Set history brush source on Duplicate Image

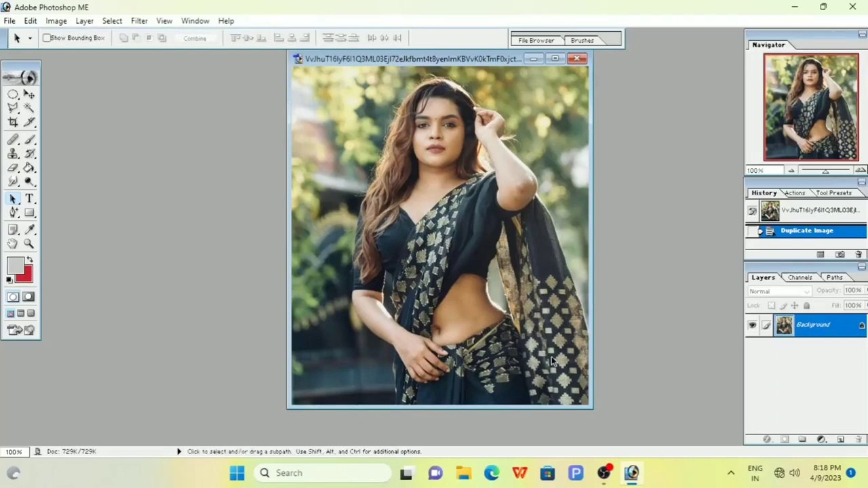point(752,231)
